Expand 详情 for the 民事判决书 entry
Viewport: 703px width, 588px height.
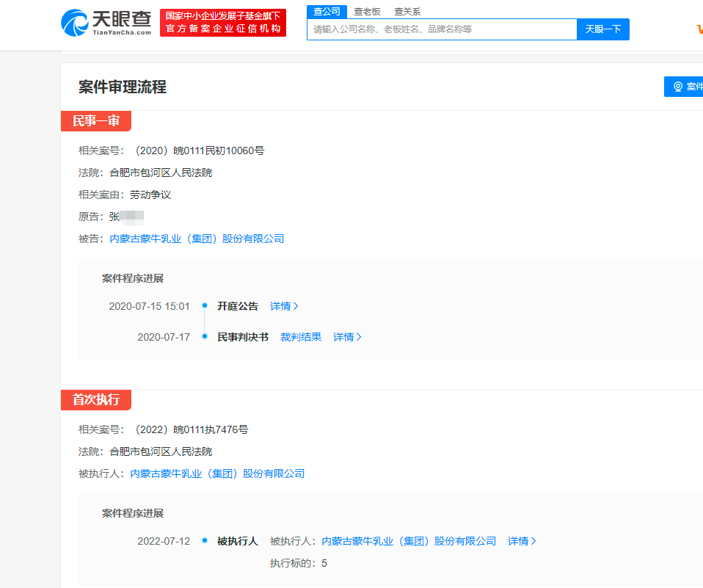point(347,337)
